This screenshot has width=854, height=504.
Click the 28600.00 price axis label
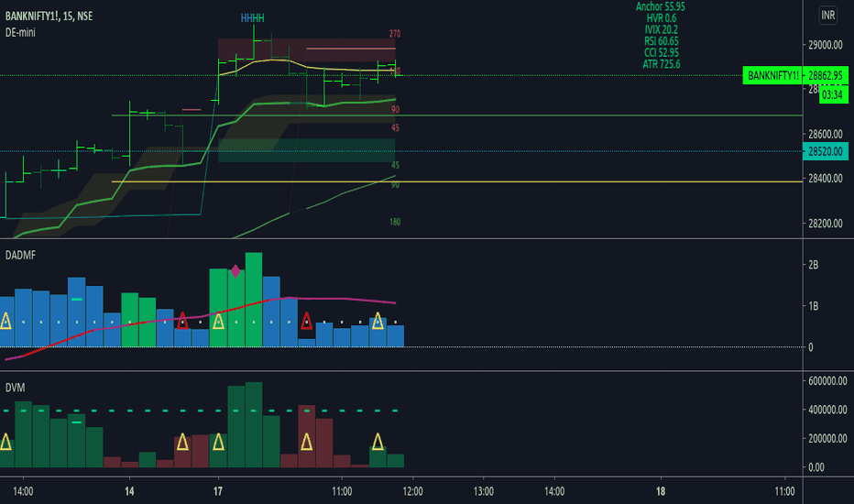pos(825,134)
